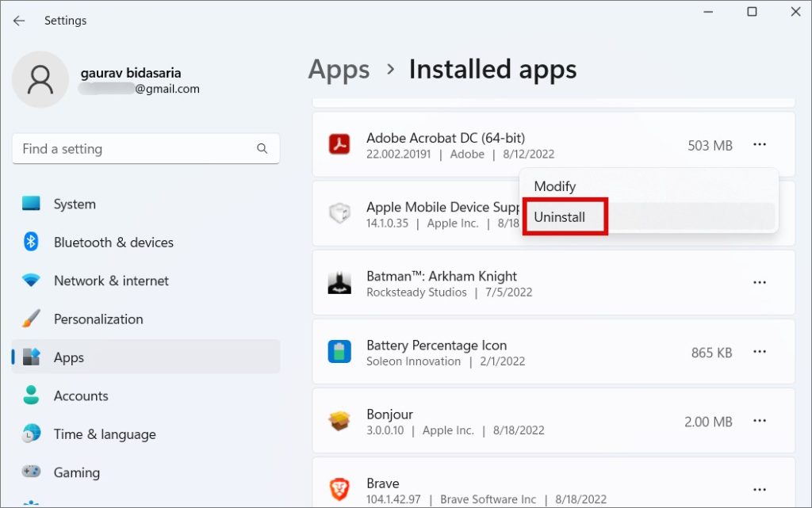Click the Installed apps heading
The image size is (812, 508).
(x=492, y=70)
